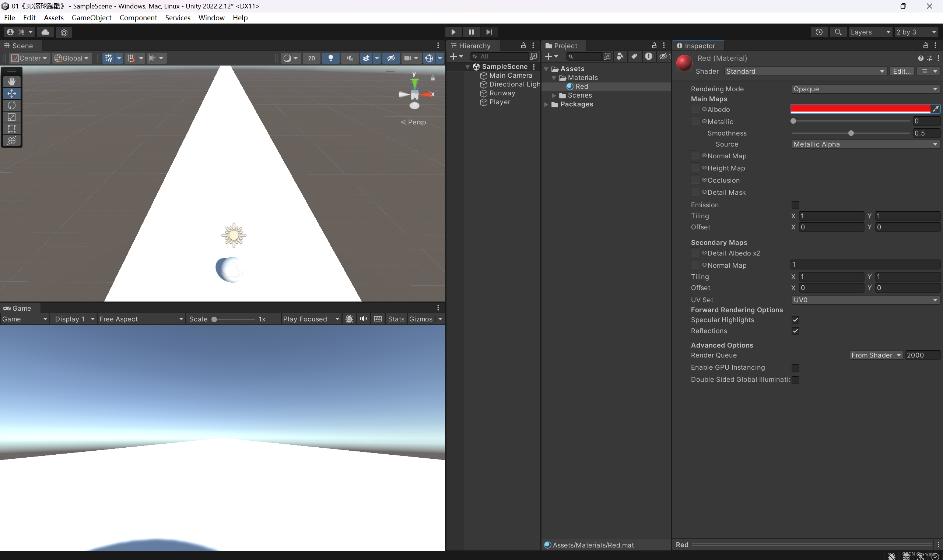The width and height of the screenshot is (943, 560).
Task: Click the Step frame button
Action: (489, 32)
